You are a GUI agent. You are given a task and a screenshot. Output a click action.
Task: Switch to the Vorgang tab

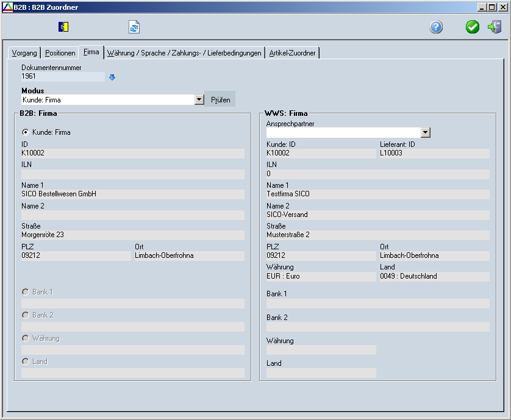coord(24,53)
